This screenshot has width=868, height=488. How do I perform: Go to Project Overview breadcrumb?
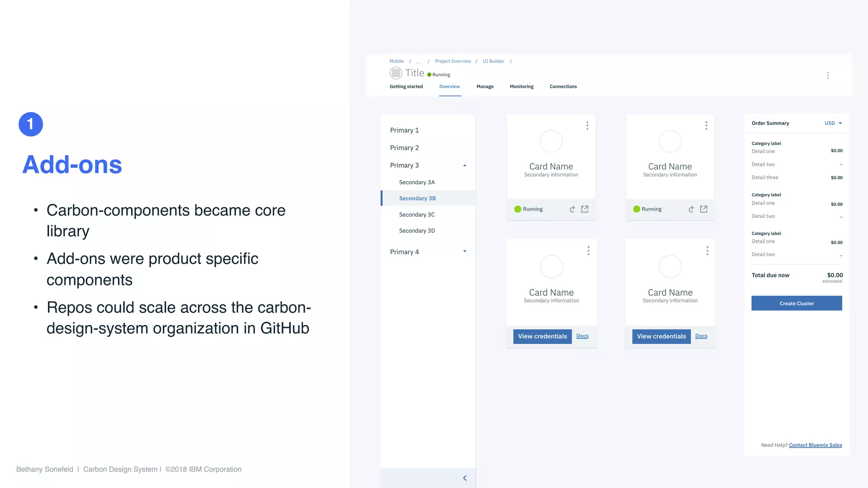(x=453, y=61)
